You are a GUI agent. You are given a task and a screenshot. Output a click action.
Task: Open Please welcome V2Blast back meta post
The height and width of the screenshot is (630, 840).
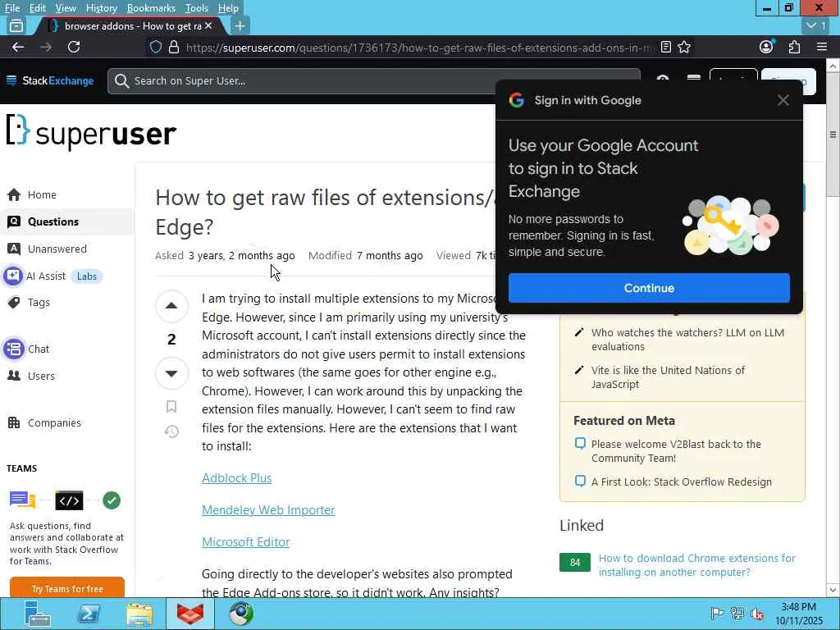[x=676, y=451]
